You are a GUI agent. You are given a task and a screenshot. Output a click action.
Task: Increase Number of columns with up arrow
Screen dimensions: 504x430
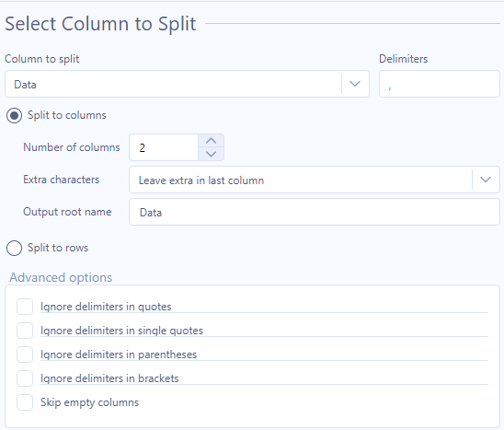[211, 141]
